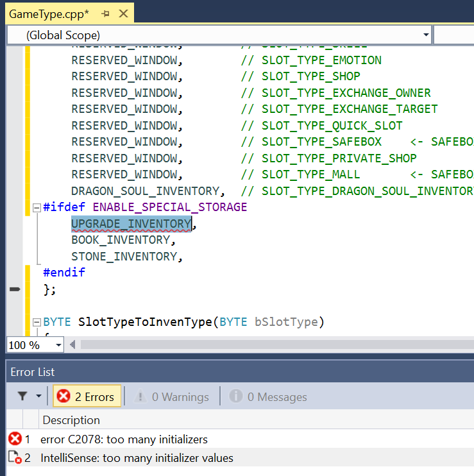Click the SLOT_TYPE_PRIVATE_SHOP comment
Viewport: 474px width, 476px height.
point(329,158)
